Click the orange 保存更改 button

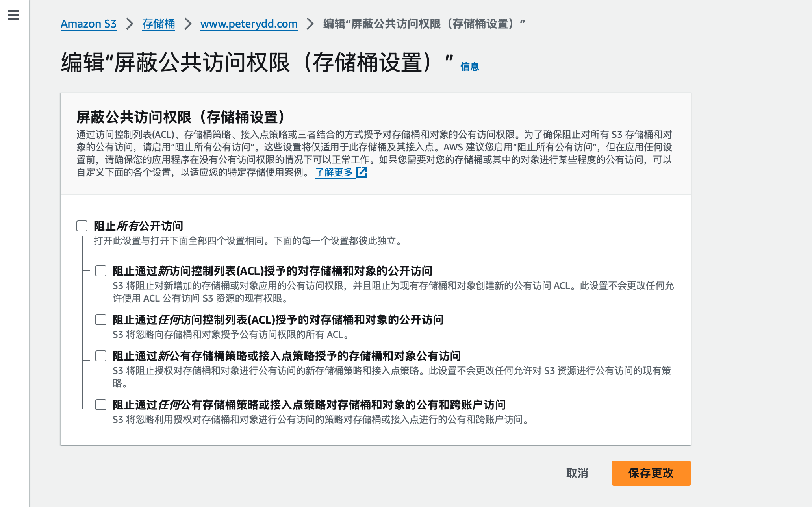point(651,473)
